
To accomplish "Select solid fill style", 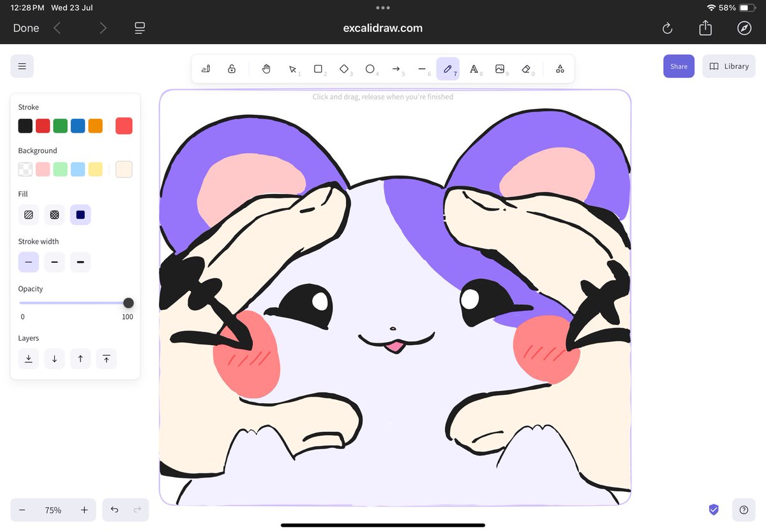I will tap(80, 215).
